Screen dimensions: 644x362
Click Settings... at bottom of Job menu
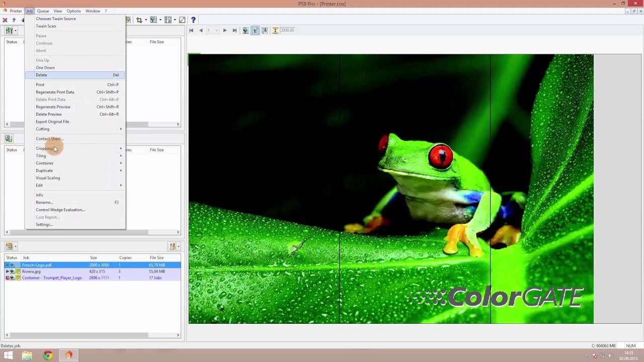(44, 225)
